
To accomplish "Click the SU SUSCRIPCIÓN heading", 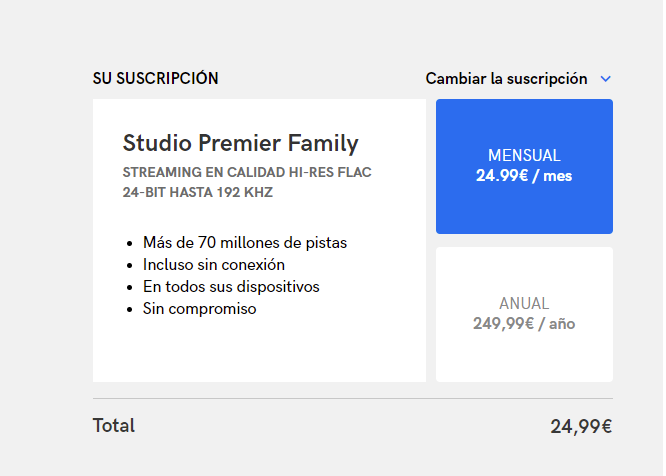I will 155,78.
